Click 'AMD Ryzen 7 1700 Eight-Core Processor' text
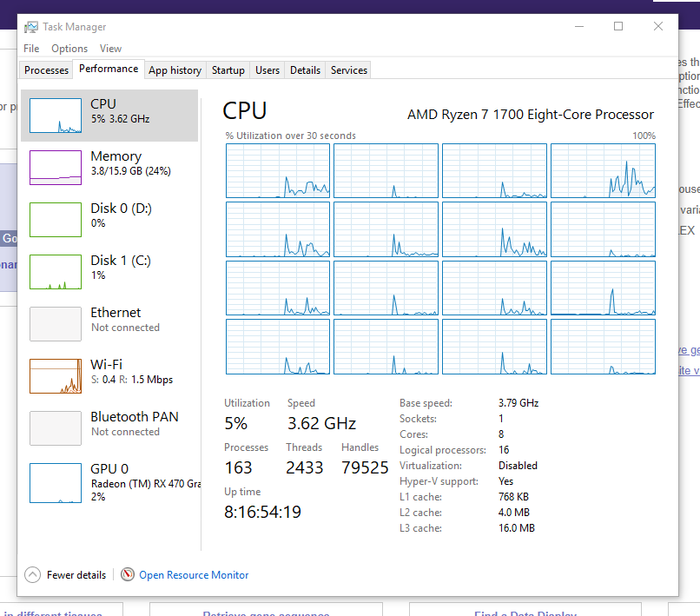Image resolution: width=700 pixels, height=616 pixels. 531,115
